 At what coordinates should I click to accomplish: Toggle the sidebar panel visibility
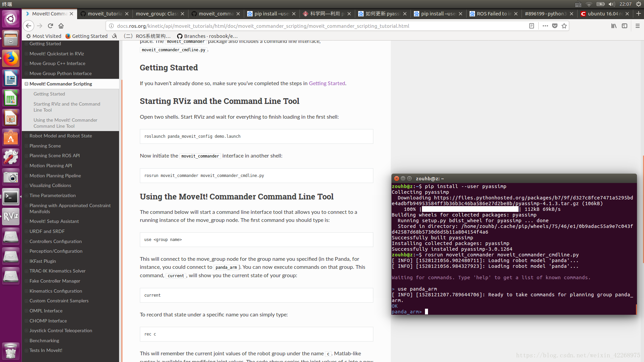click(x=625, y=25)
